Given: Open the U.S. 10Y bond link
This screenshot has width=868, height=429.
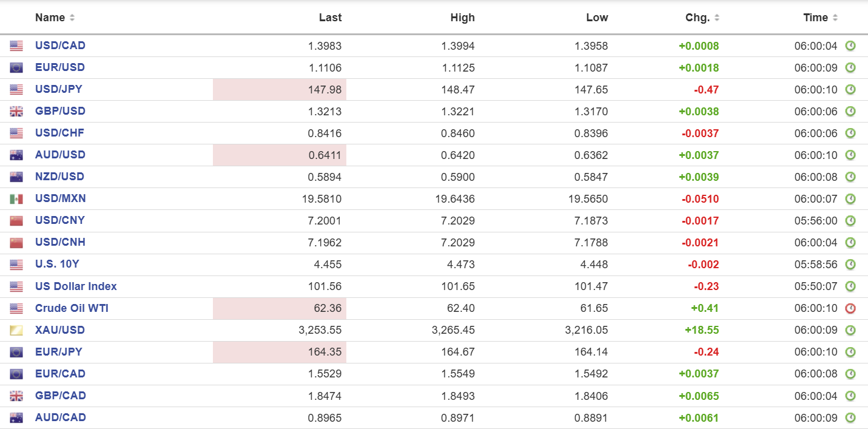Looking at the screenshot, I should pos(57,265).
